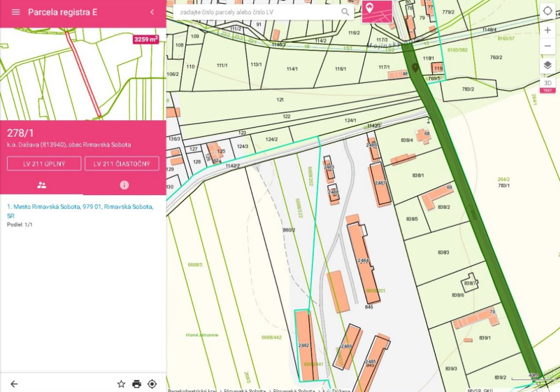The height and width of the screenshot is (392, 560).
Task: Switch to the info tab
Action: 124,185
